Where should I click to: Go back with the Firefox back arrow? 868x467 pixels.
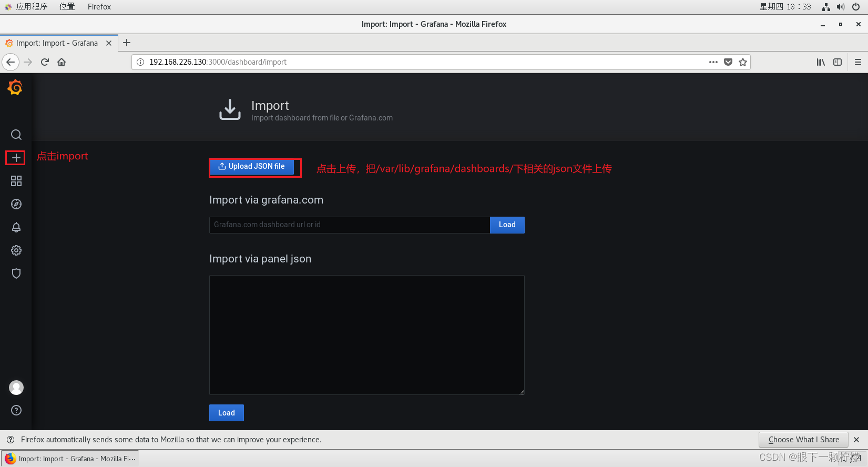point(11,62)
